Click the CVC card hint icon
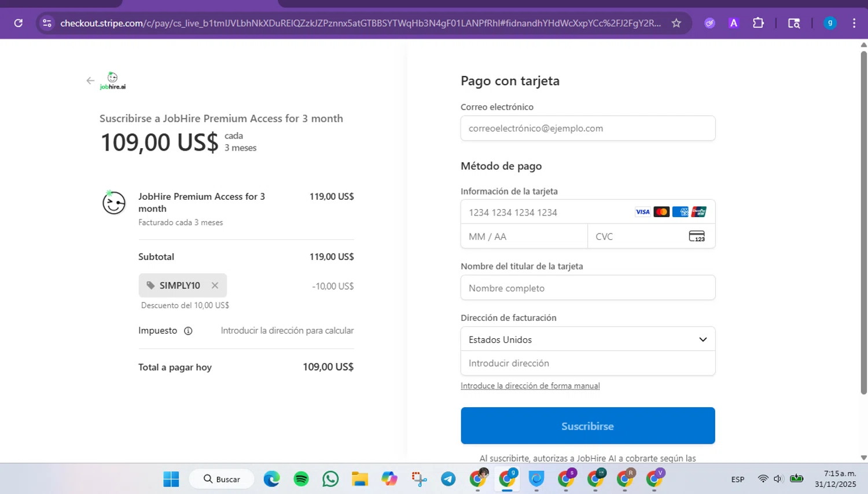The width and height of the screenshot is (868, 494). (697, 236)
